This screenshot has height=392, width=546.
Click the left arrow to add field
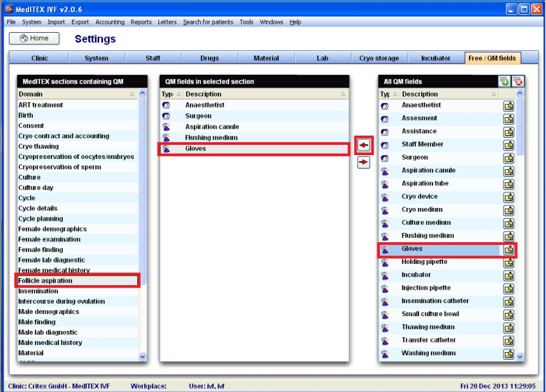point(364,145)
